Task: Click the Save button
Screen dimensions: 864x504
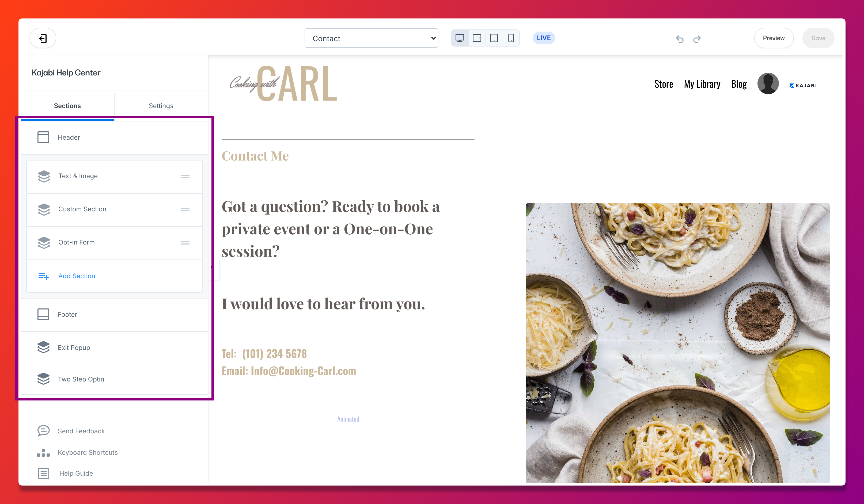Action: pyautogui.click(x=818, y=38)
